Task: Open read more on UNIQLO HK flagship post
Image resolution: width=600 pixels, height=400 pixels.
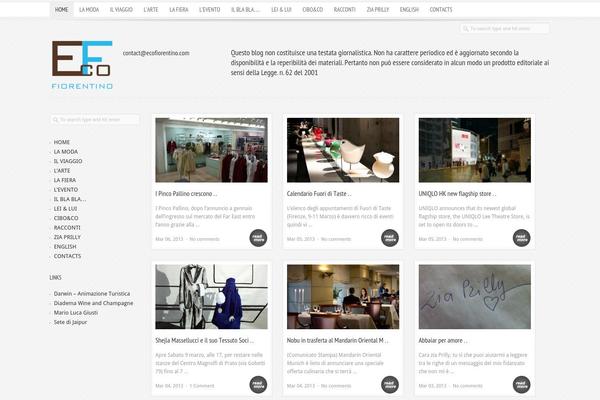Action: point(522,238)
